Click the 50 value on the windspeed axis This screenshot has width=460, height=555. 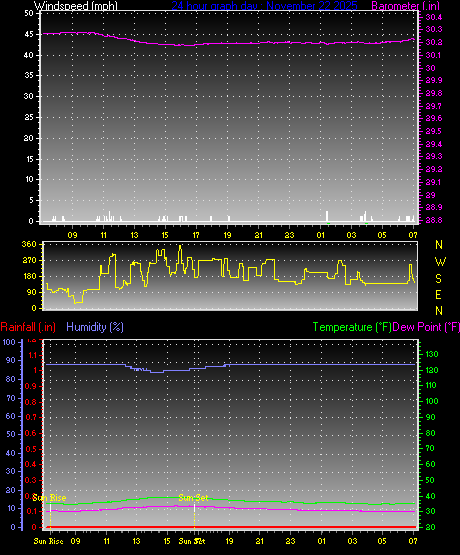pyautogui.click(x=29, y=13)
